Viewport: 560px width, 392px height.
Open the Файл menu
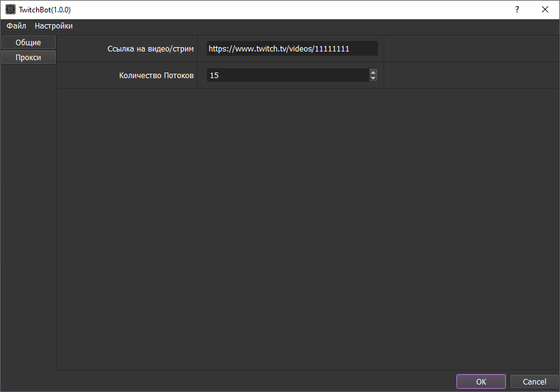pyautogui.click(x=16, y=26)
